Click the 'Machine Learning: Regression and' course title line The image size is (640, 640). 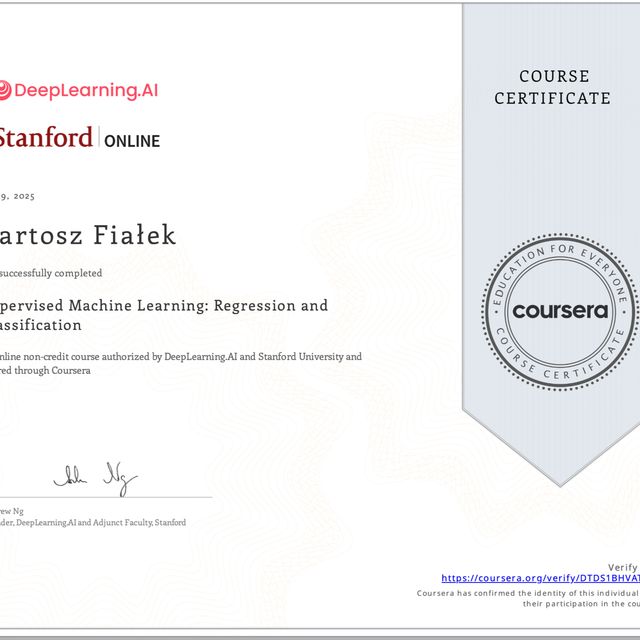pos(164,306)
